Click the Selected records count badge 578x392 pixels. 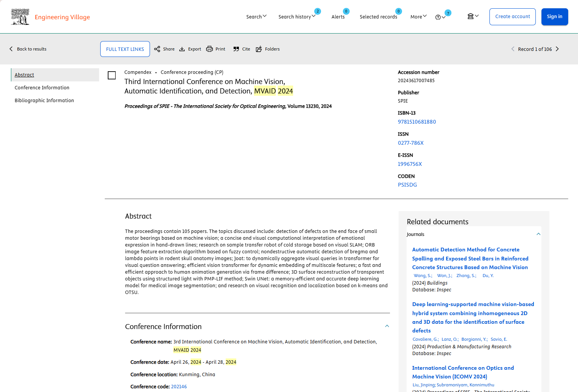tap(398, 11)
